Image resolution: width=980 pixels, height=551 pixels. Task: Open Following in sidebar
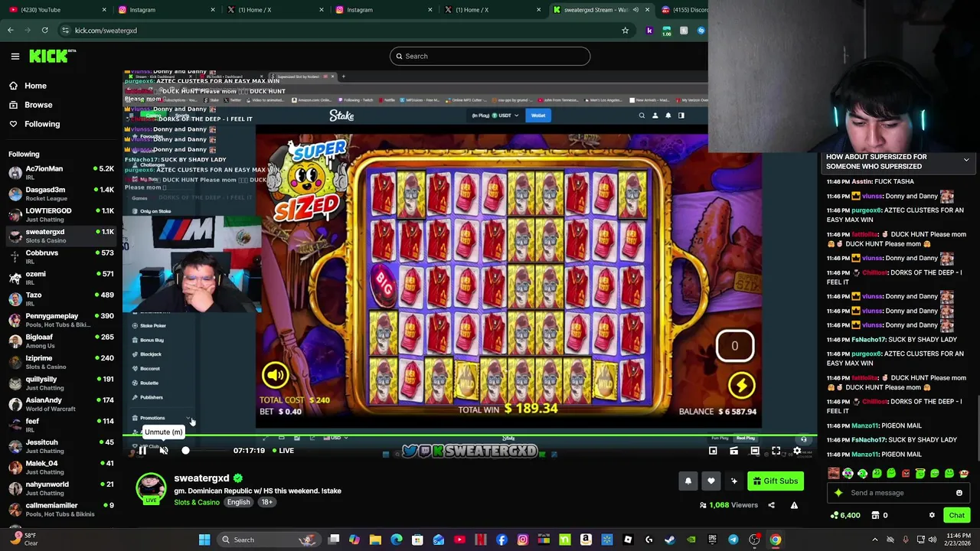click(x=42, y=124)
